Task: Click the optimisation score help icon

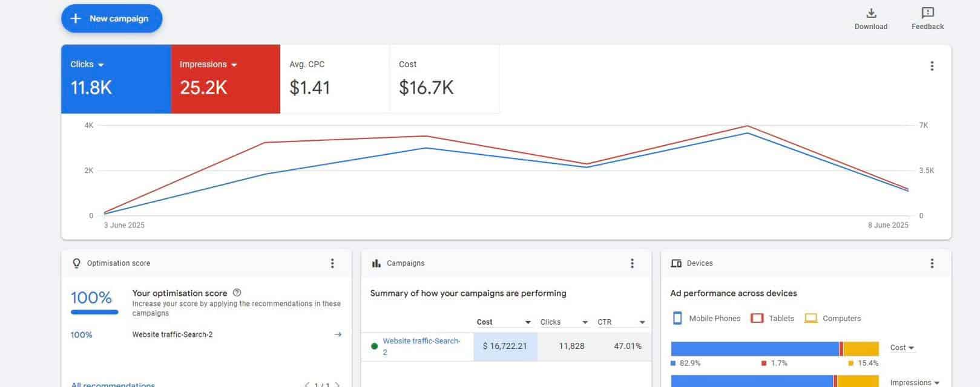Action: 237,293
